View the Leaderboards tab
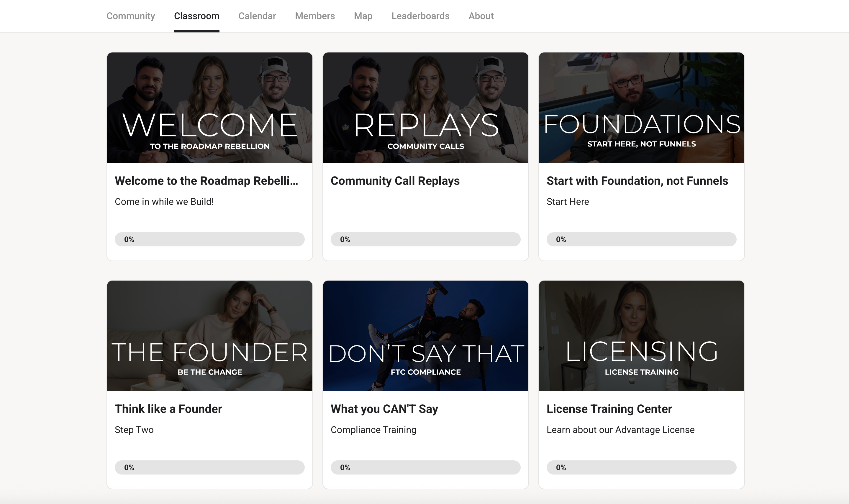Screen dimensions: 849x504 (x=420, y=16)
